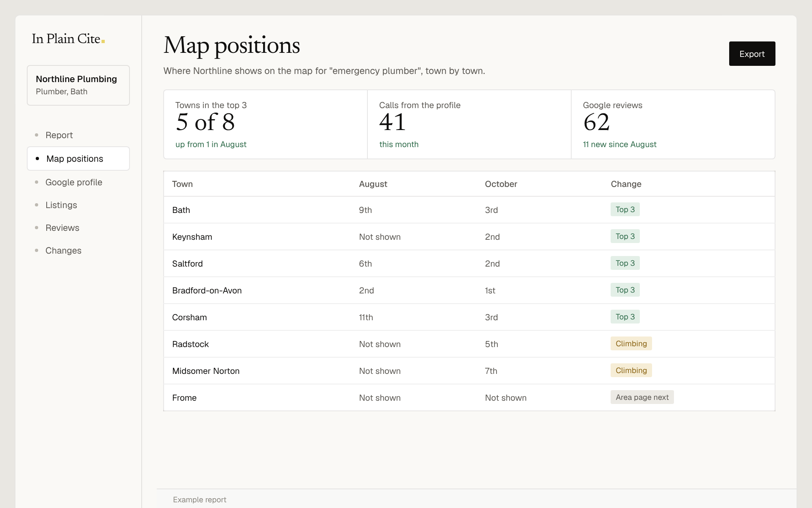
Task: Open the Reviews sidebar item
Action: pyautogui.click(x=78, y=228)
